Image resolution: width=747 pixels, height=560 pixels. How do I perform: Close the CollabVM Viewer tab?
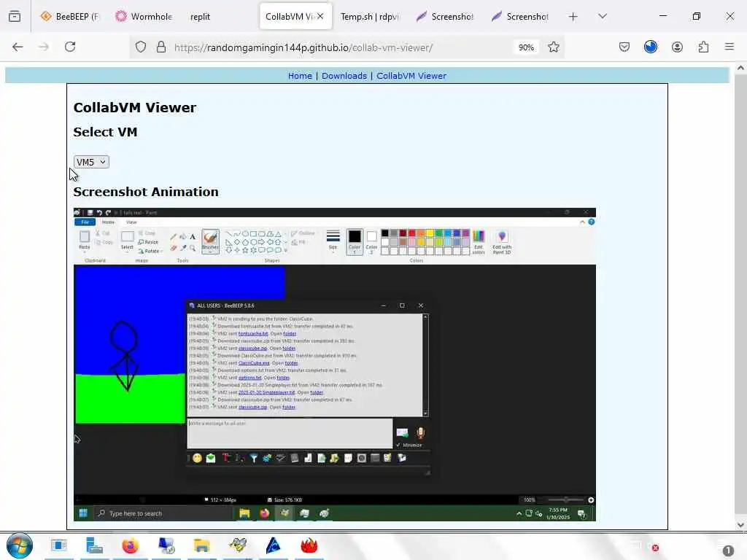point(320,16)
